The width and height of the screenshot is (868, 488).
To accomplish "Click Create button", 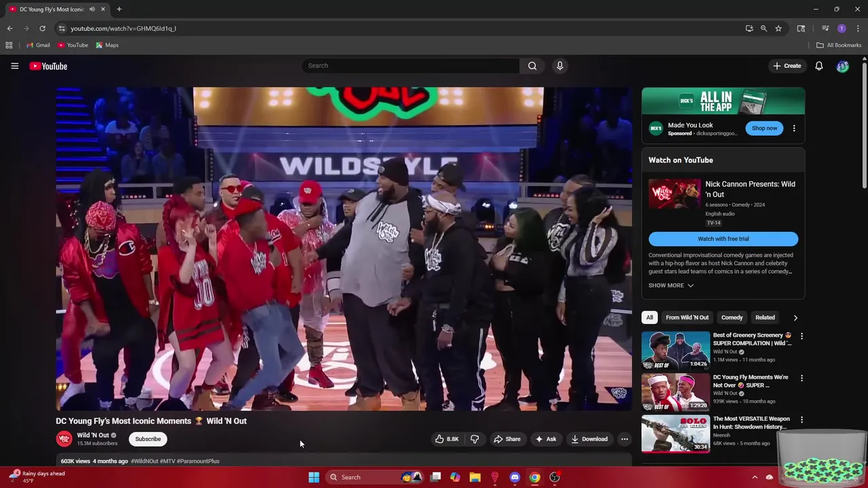I will [x=787, y=66].
